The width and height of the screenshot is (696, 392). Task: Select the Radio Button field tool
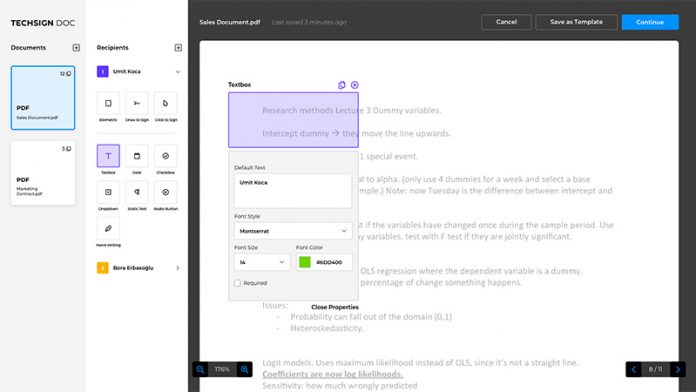[x=166, y=192]
